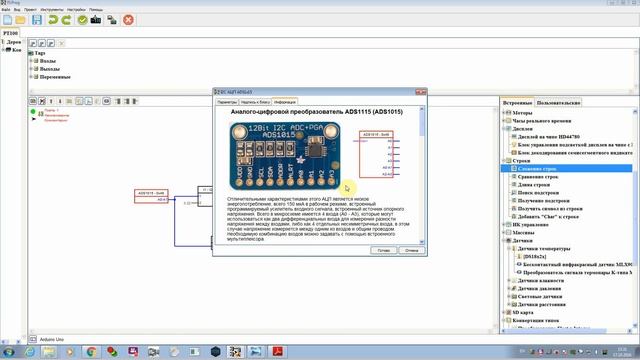Open a project with folder icon
The image size is (640, 360).
tap(20, 20)
